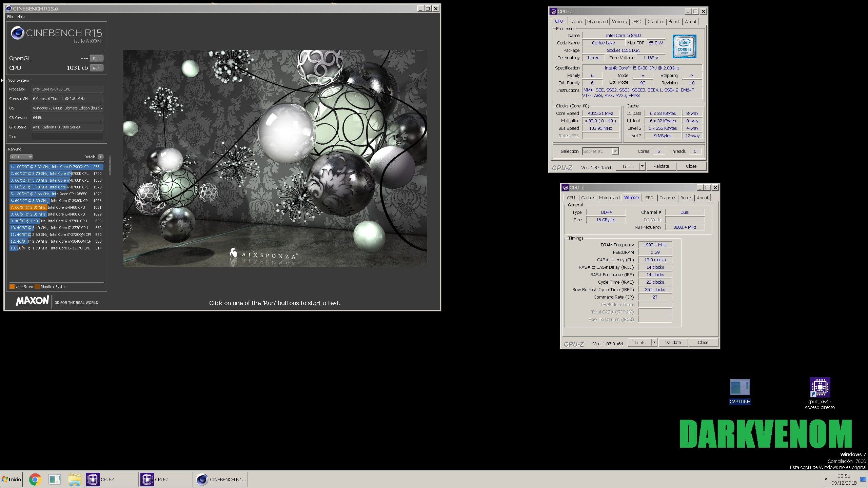The height and width of the screenshot is (488, 868).
Task: Open the CPU ranking type dropdown
Action: pyautogui.click(x=21, y=157)
